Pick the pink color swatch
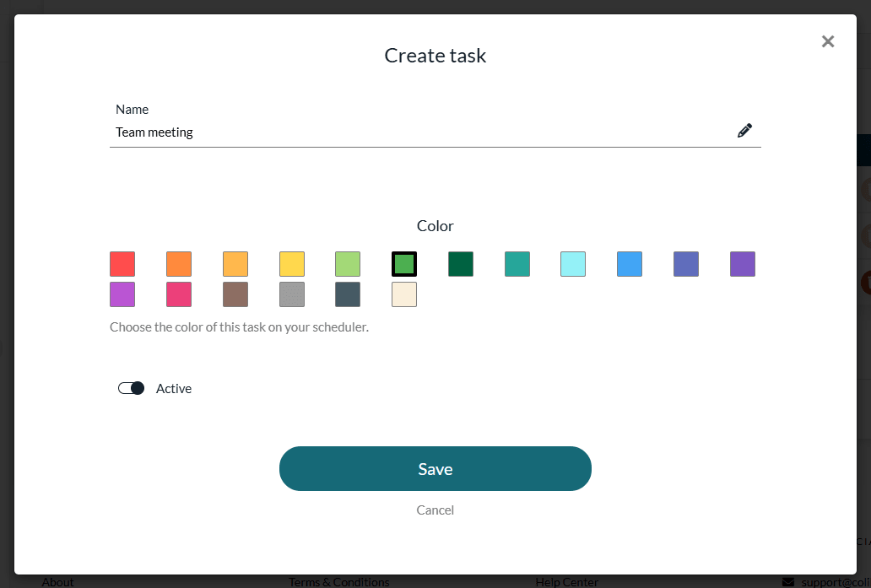Screen dimensions: 871x588 click(179, 294)
